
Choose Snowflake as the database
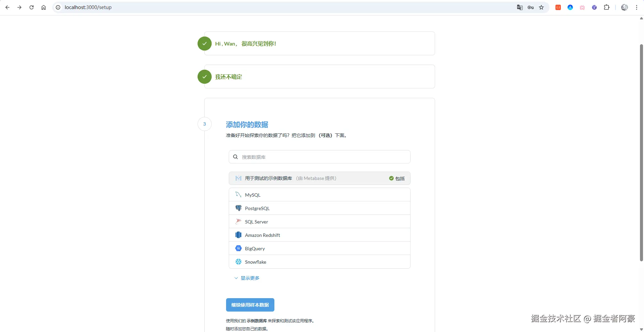(x=320, y=262)
